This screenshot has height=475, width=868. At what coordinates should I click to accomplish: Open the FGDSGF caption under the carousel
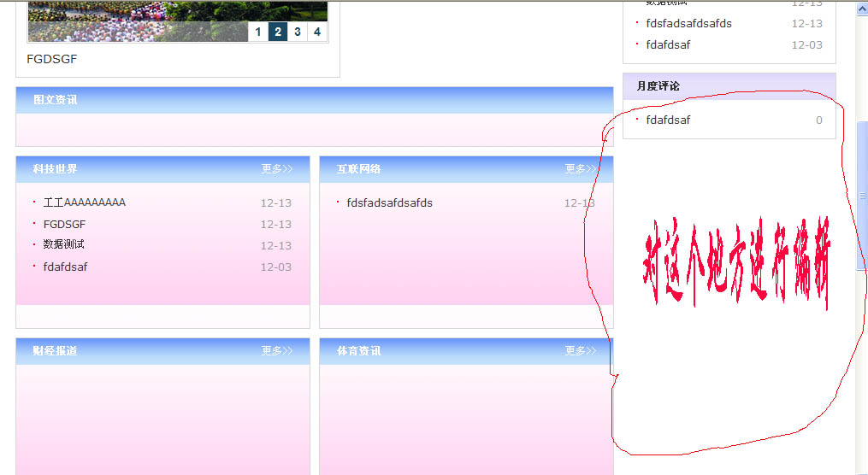(52, 59)
